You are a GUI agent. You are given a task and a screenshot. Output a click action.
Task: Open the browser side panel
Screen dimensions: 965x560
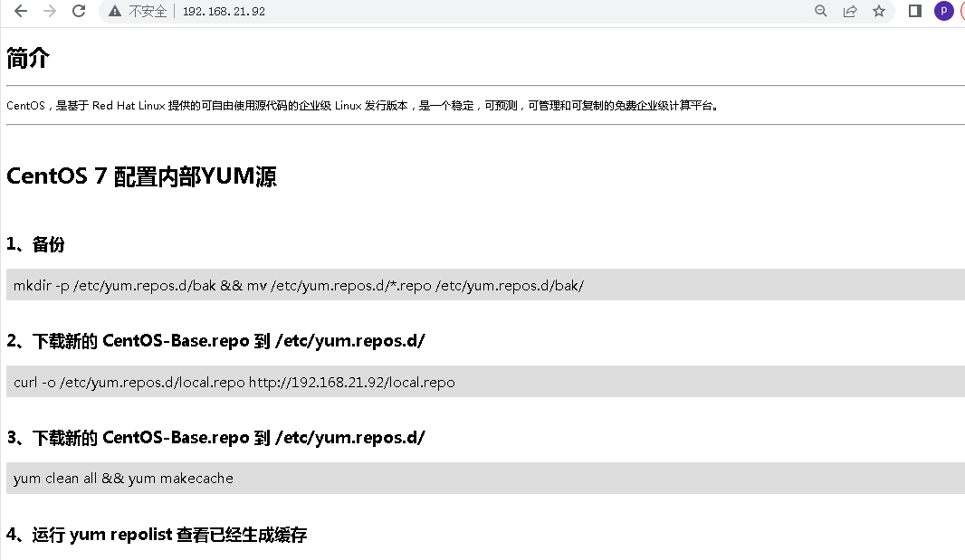pos(915,11)
